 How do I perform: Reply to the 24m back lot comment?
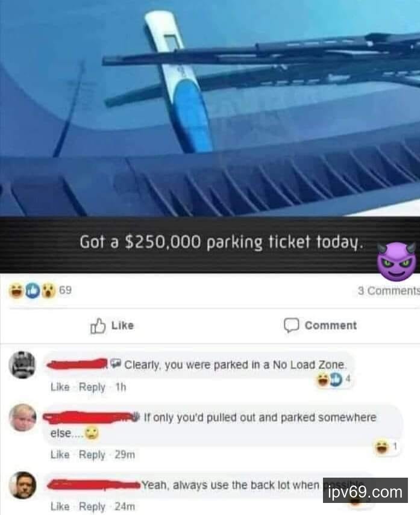tap(92, 507)
